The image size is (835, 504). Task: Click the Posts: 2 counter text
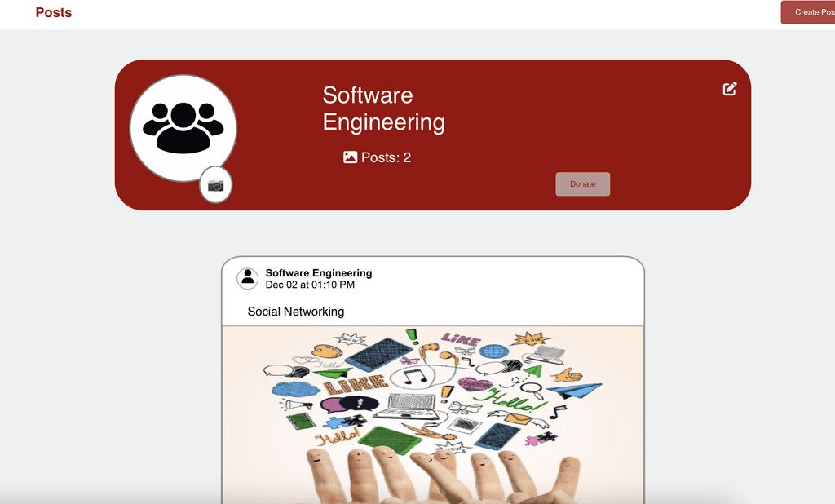pyautogui.click(x=386, y=157)
